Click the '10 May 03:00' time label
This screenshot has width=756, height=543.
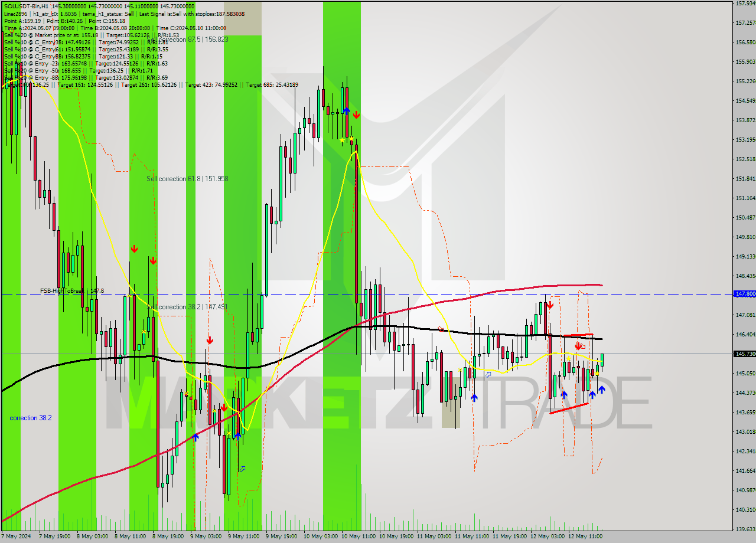click(x=321, y=537)
